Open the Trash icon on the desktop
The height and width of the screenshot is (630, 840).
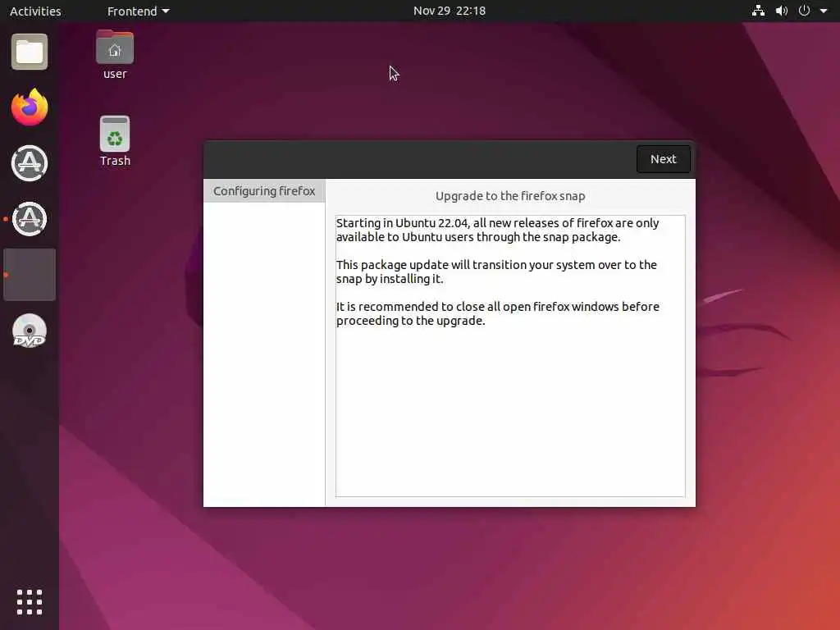pyautogui.click(x=115, y=141)
